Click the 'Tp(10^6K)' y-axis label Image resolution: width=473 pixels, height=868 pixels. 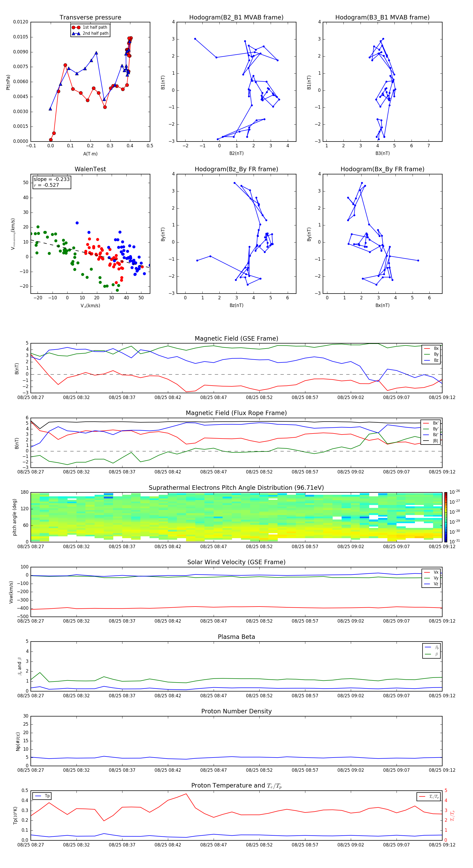[x=15, y=815]
